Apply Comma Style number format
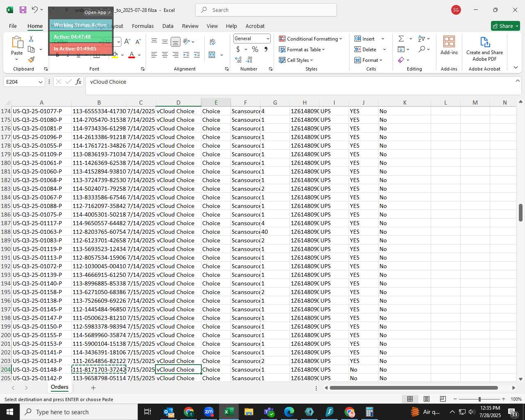This screenshot has width=525, height=420. pos(266,49)
